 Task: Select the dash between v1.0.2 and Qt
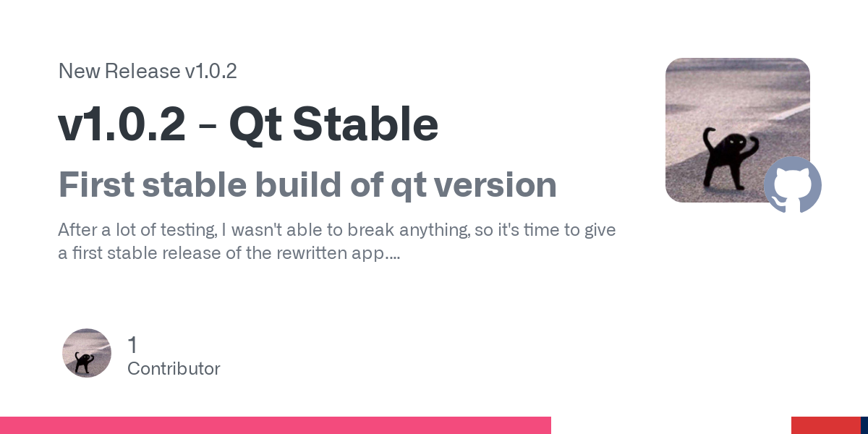point(208,127)
